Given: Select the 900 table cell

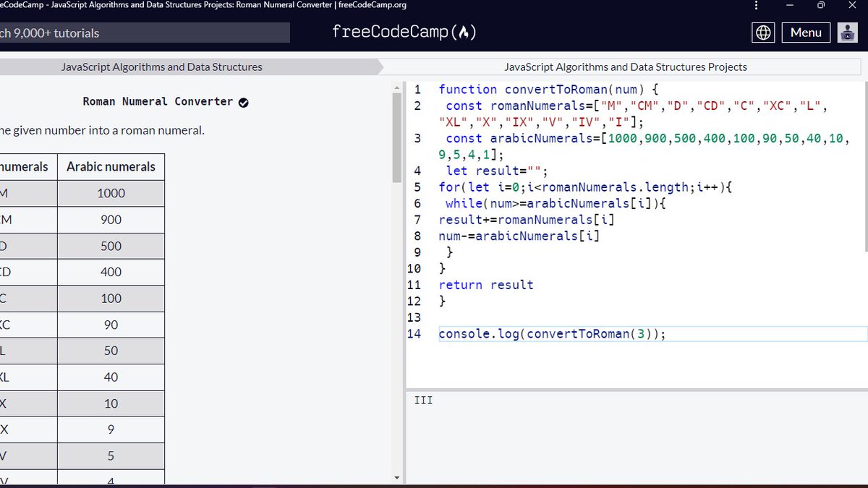Looking at the screenshot, I should (111, 220).
